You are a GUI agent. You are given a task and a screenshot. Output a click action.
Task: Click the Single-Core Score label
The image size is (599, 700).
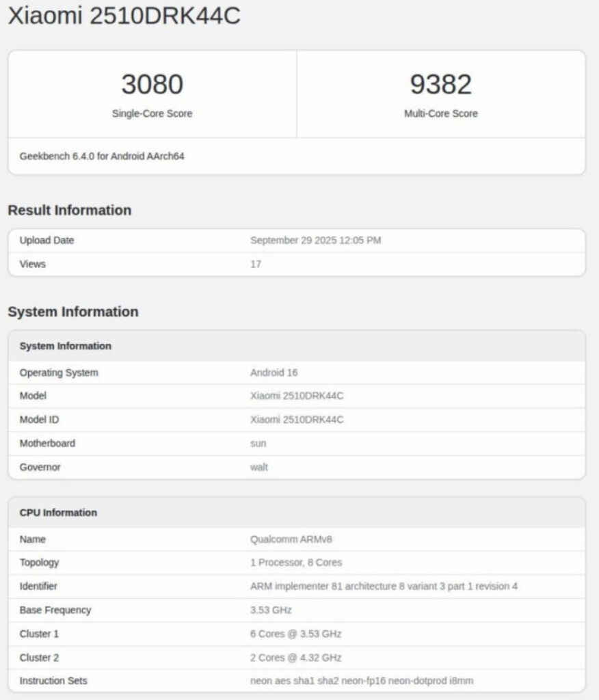click(152, 114)
